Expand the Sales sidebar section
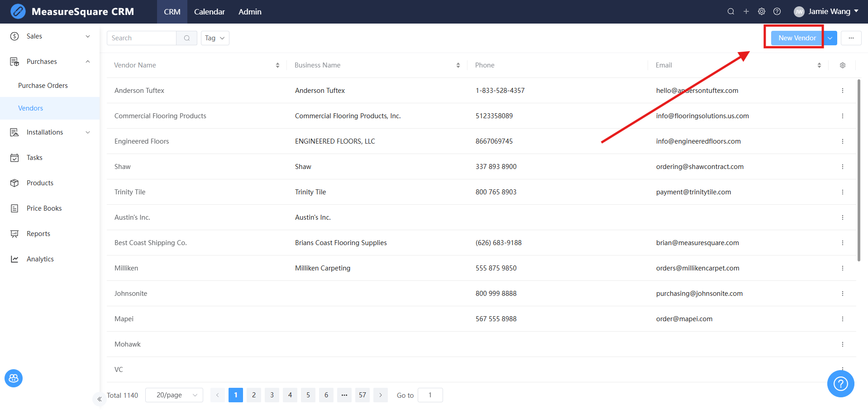 50,36
